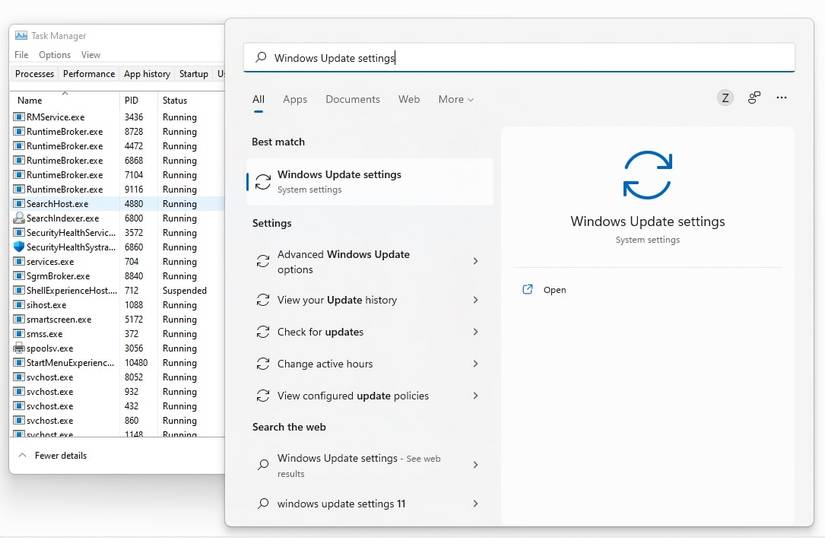The image size is (825, 538).
Task: Switch to the Startup tab
Action: 194,74
